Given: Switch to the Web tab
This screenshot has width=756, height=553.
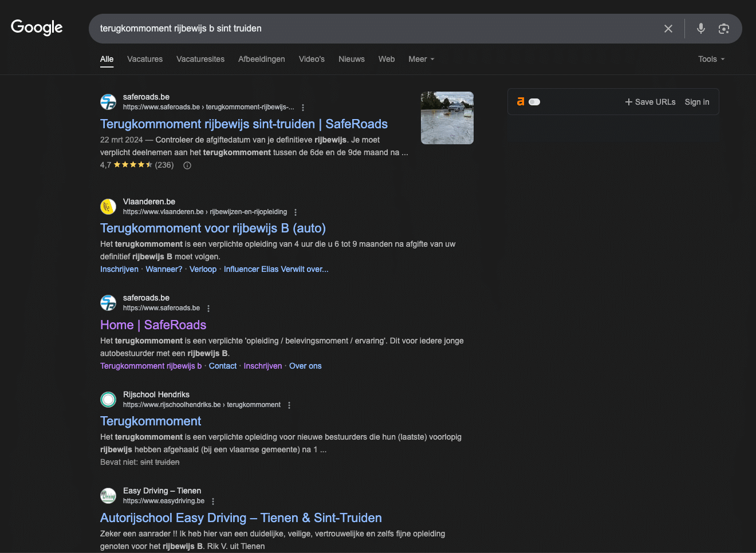Looking at the screenshot, I should pyautogui.click(x=387, y=59).
